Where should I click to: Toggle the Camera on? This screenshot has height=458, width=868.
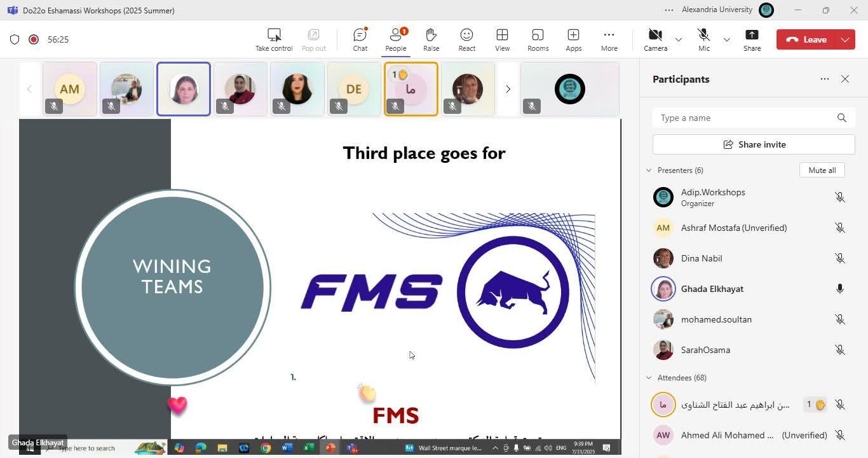click(x=655, y=39)
